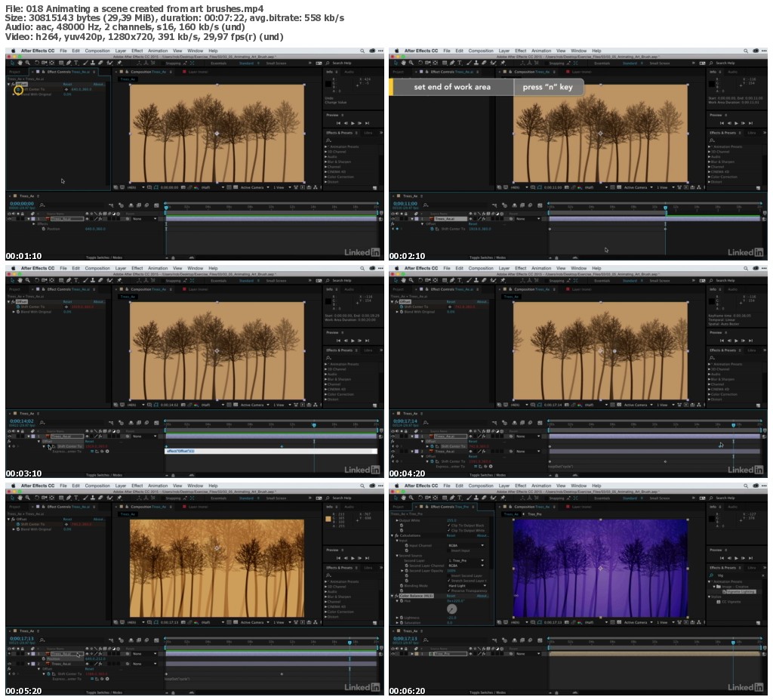Switch to Audio tab in 00:01:10 frame
Viewport: 773px width, 700px height.
[349, 72]
